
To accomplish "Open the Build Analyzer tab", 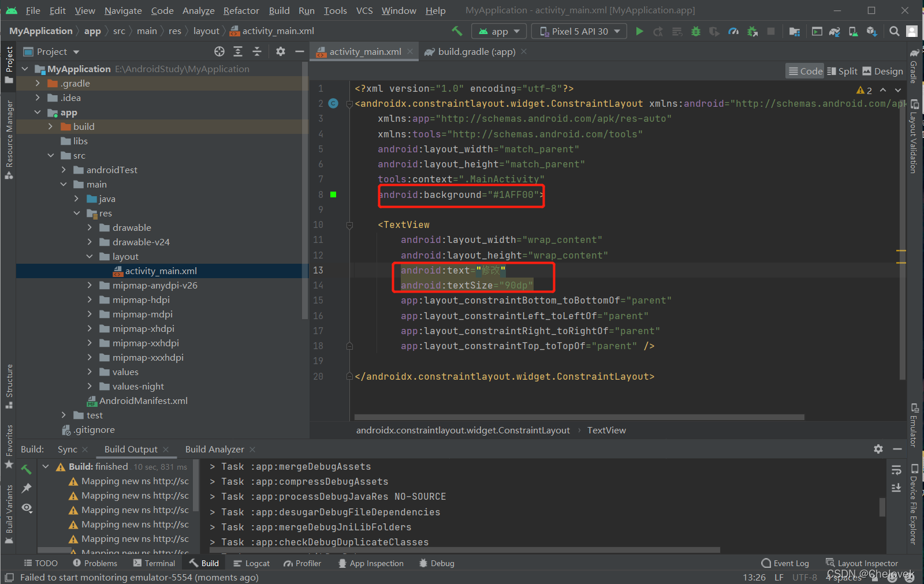I will coord(215,449).
